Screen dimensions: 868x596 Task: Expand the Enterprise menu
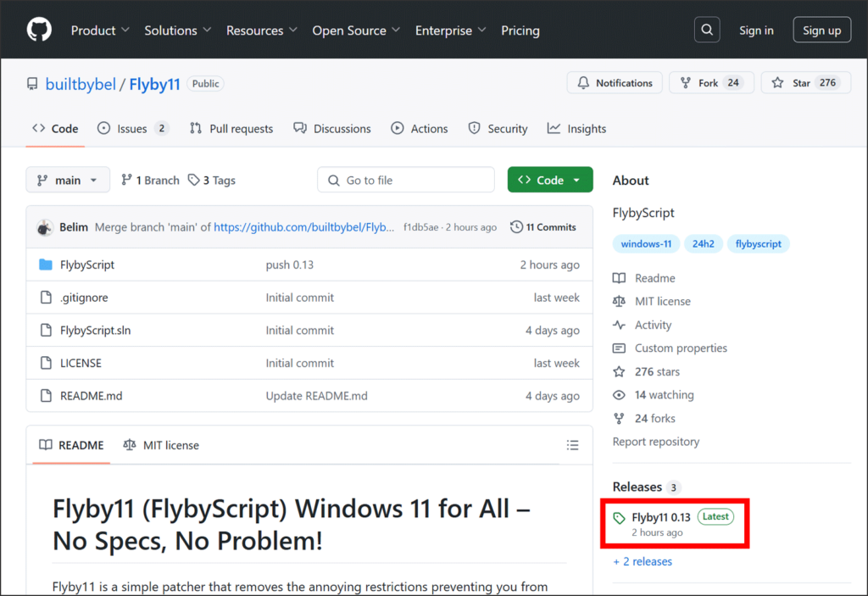[450, 31]
